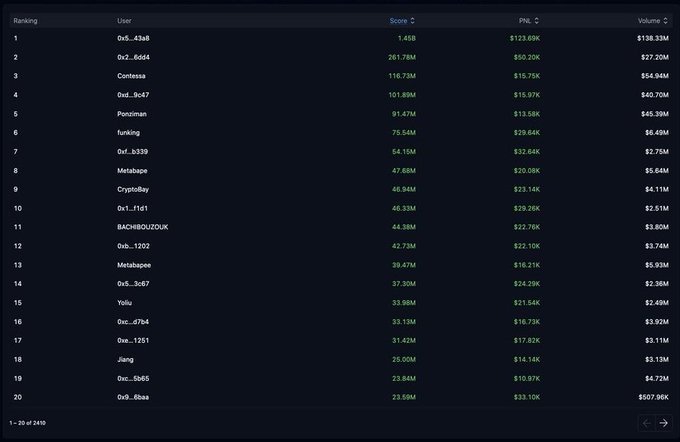The height and width of the screenshot is (442, 680).
Task: Click volume value $45.39M
Action: point(654,114)
